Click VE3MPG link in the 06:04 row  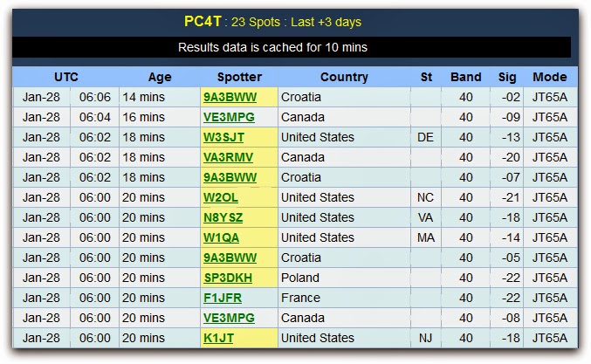228,117
